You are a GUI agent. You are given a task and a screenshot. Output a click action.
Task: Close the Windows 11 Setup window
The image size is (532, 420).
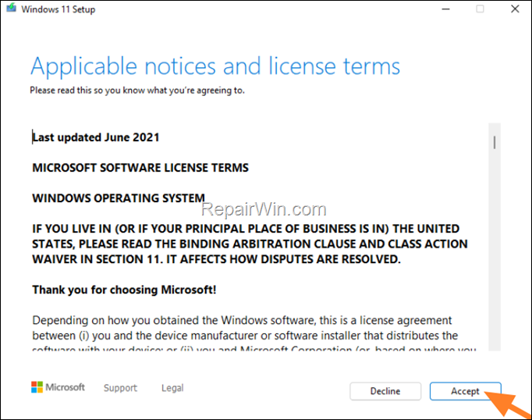tap(515, 9)
